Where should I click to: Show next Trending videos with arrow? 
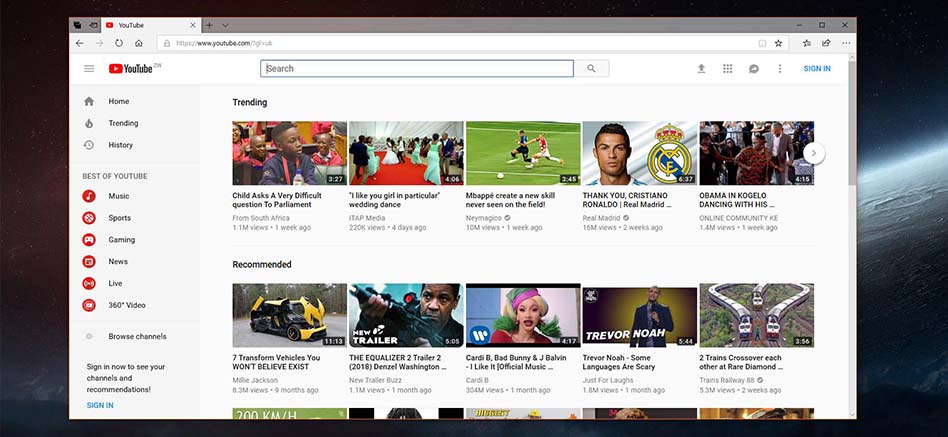tap(814, 153)
